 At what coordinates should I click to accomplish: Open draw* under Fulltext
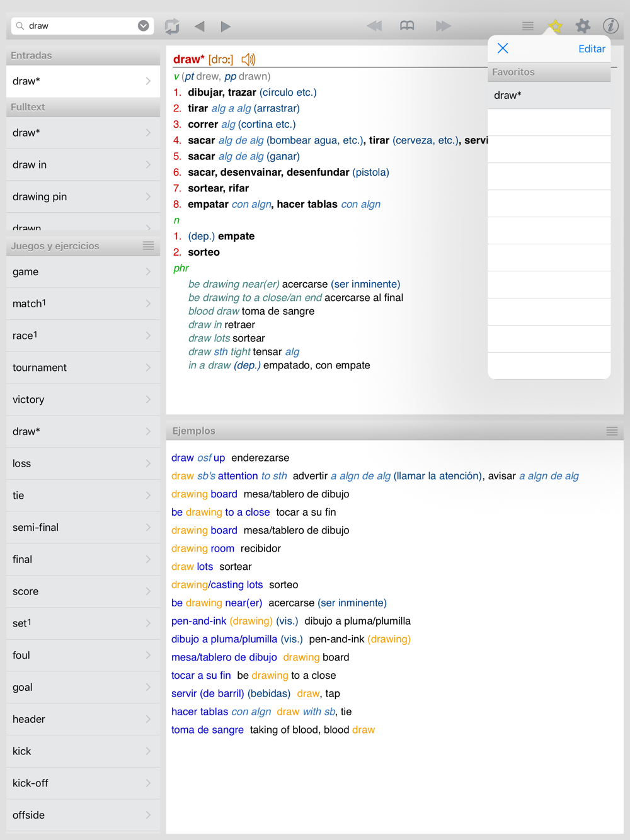click(83, 133)
